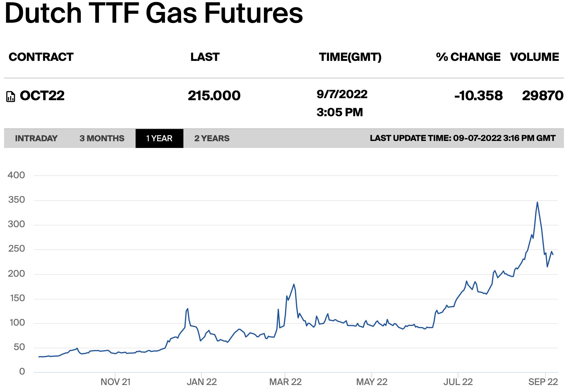Click the CONTRACT column header

click(41, 57)
